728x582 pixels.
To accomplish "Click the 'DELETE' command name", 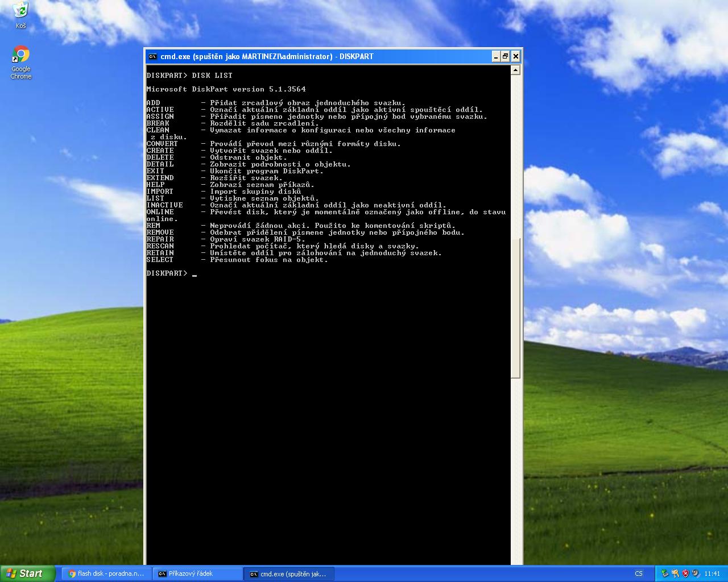I will click(160, 157).
